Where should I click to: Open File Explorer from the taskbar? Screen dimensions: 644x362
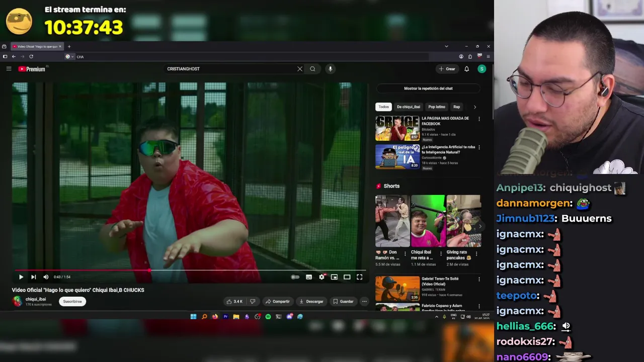click(x=236, y=317)
